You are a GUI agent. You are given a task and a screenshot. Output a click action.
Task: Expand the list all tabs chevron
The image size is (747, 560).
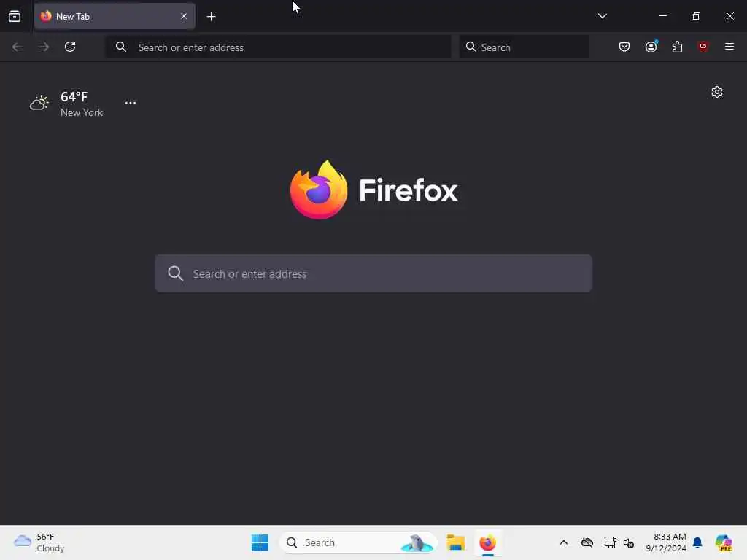(602, 16)
